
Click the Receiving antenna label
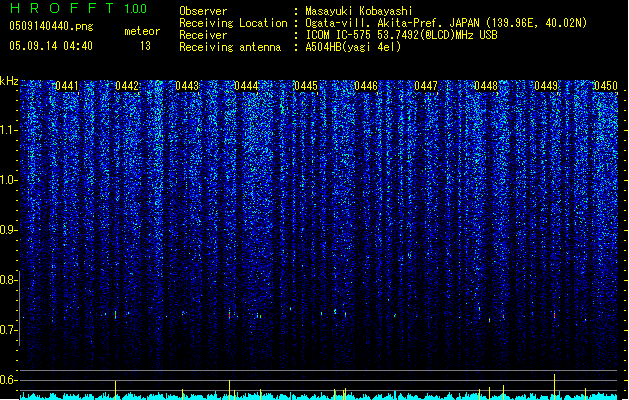tap(230, 47)
